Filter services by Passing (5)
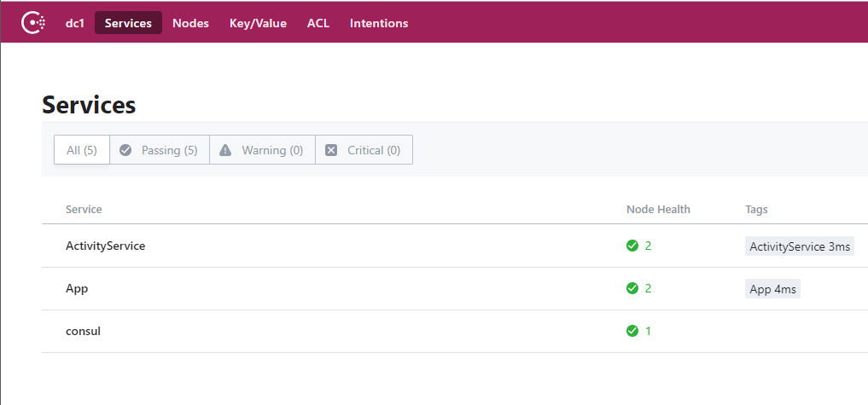This screenshot has width=868, height=405. [x=169, y=150]
